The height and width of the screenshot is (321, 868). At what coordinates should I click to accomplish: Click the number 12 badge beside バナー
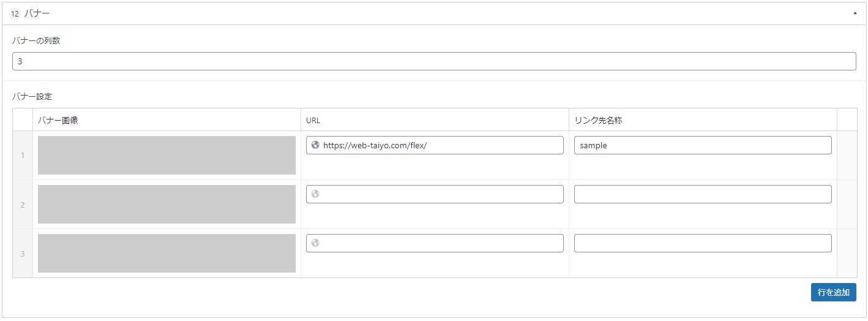(x=15, y=13)
